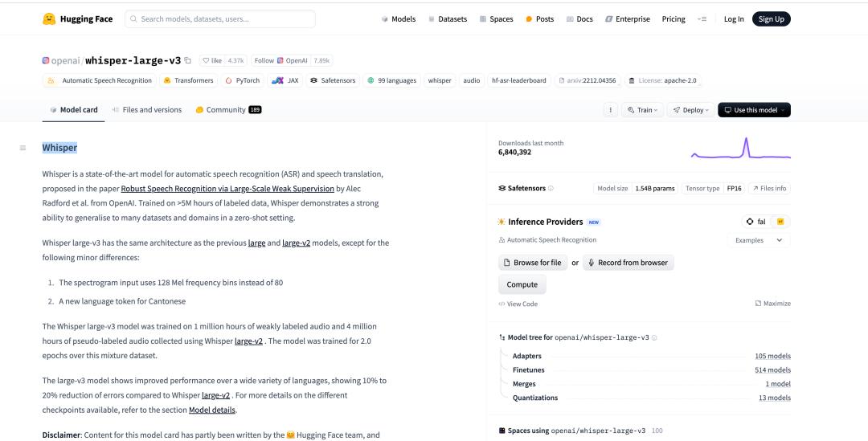Copy the model name with the copy icon
Screen dimensions: 868x441
tap(188, 60)
